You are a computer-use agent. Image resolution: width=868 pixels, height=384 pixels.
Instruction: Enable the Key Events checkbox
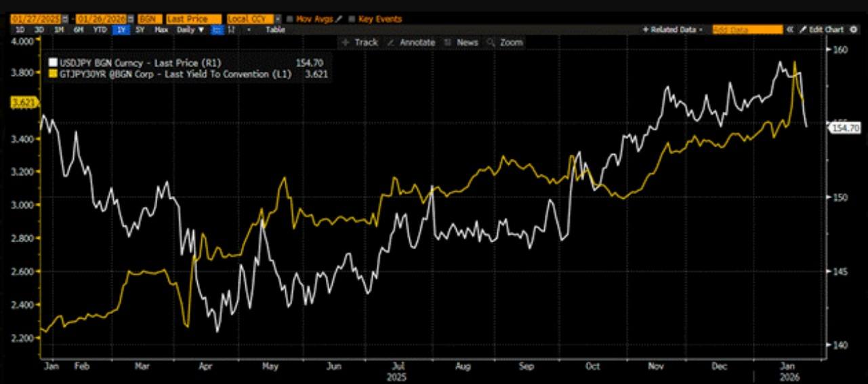point(352,19)
